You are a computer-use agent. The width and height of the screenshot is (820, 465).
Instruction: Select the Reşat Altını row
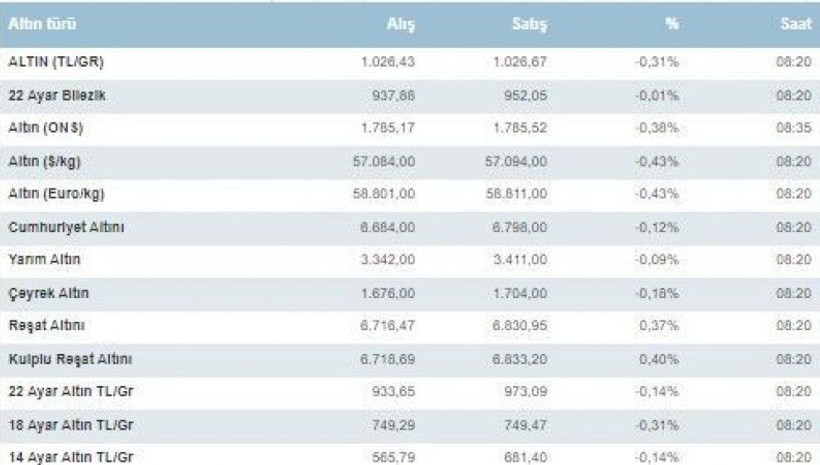[48, 326]
